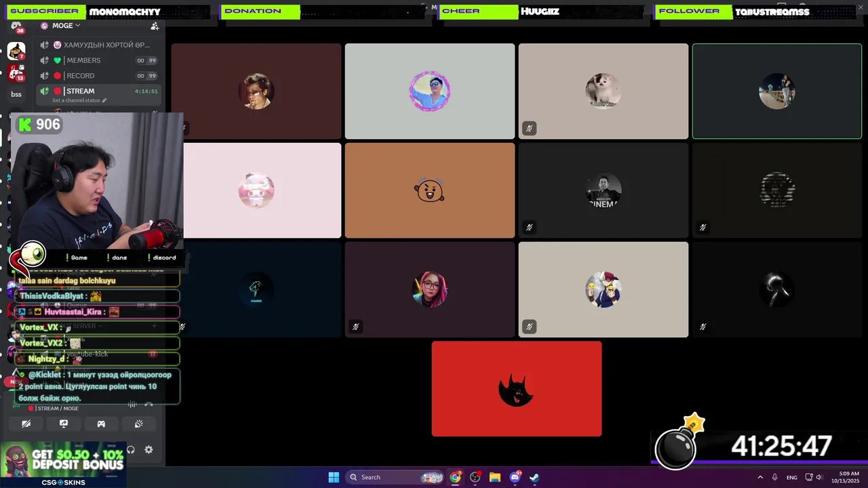Start an activity with the gamepad button

point(101,424)
